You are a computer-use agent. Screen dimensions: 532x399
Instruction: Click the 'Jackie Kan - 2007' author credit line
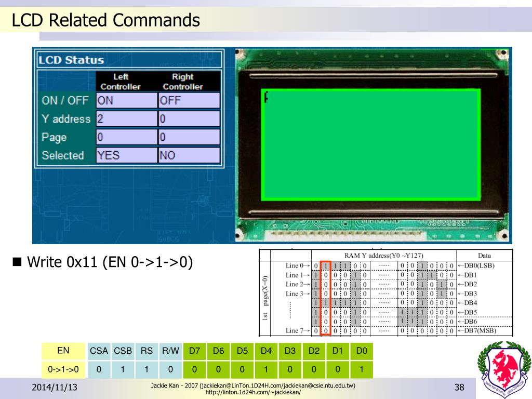coord(253,385)
